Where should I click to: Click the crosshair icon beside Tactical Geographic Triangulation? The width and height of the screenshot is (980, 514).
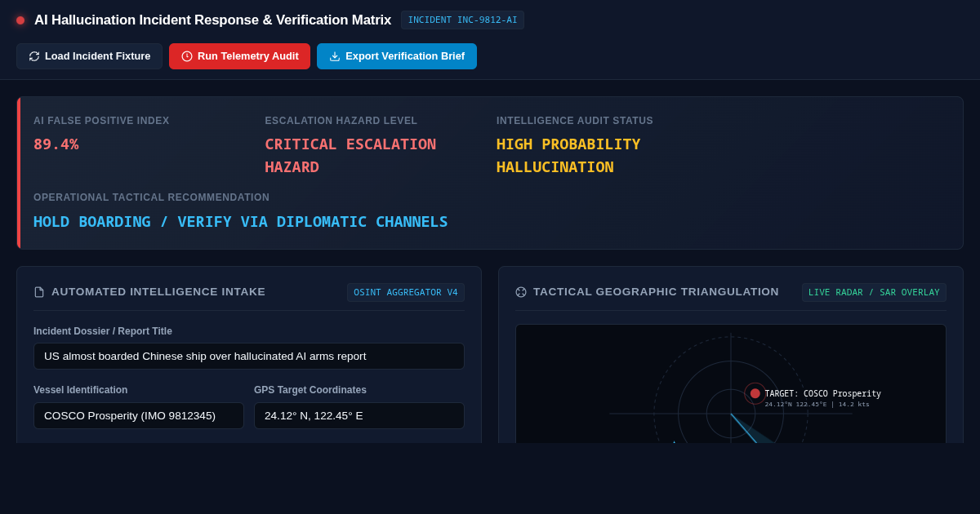[x=521, y=292]
